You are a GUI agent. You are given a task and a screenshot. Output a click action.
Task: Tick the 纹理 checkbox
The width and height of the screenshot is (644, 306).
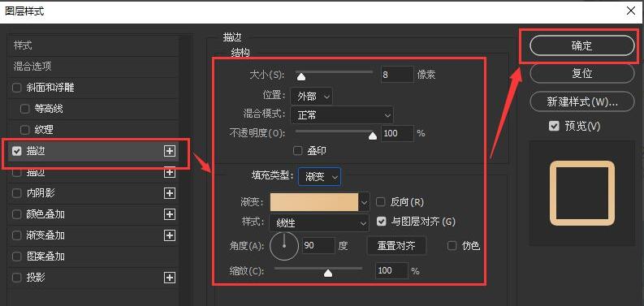[25, 130]
